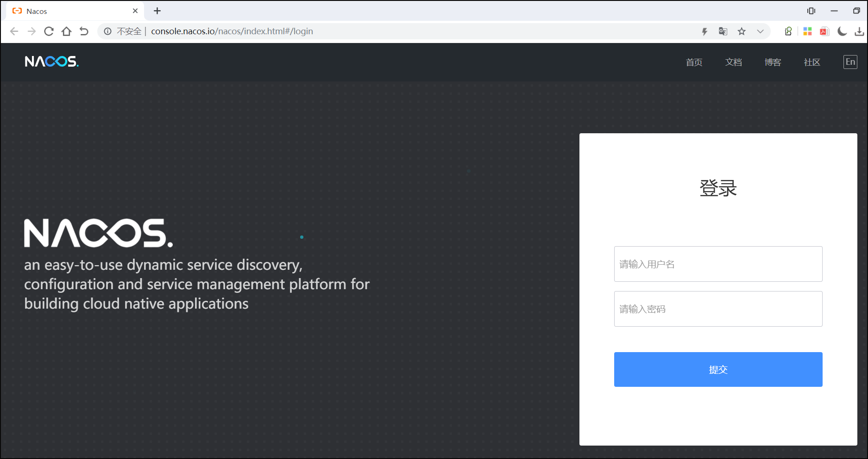
Task: Switch interface language using the En button
Action: pyautogui.click(x=850, y=62)
